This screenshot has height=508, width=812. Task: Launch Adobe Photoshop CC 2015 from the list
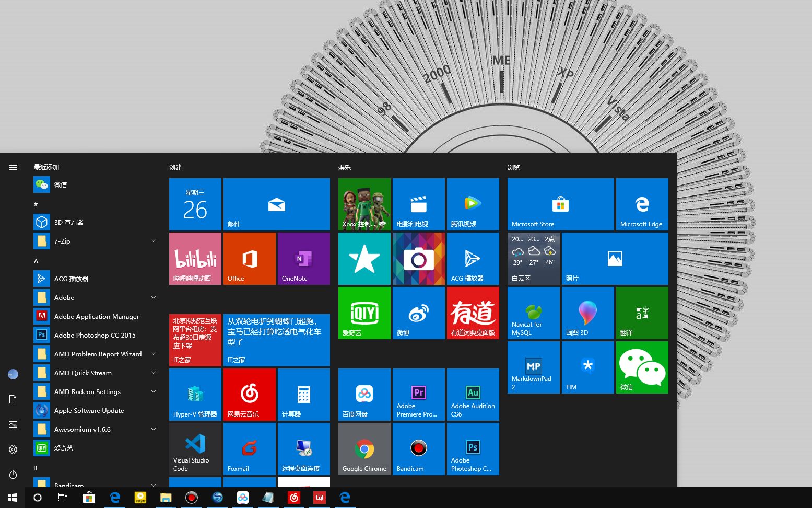[95, 335]
